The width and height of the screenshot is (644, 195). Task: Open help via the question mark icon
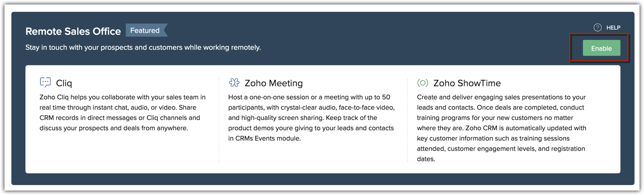click(x=597, y=28)
